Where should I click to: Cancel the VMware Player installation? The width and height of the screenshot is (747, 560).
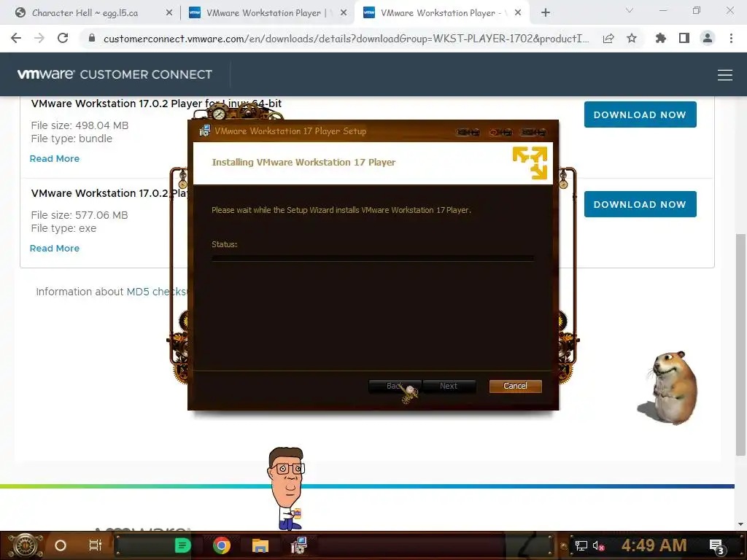[515, 386]
